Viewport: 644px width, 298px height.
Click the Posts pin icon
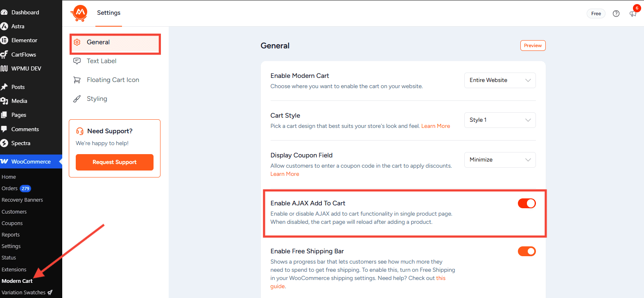tap(5, 87)
